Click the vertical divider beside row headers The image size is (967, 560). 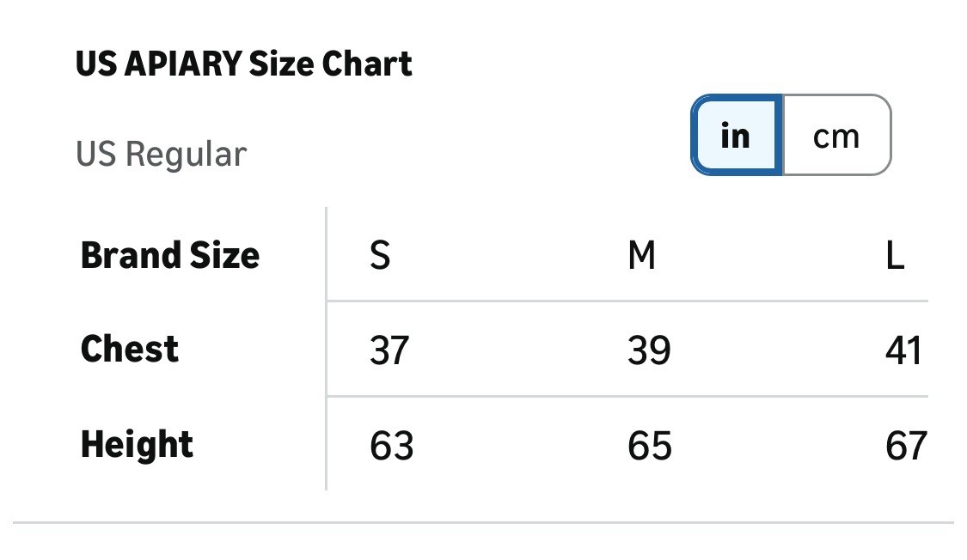(327, 348)
